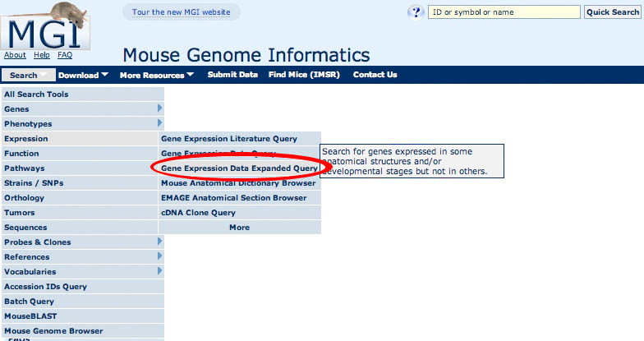This screenshot has width=644, height=341.
Task: Select the Pathways menu entry
Action: coord(80,168)
